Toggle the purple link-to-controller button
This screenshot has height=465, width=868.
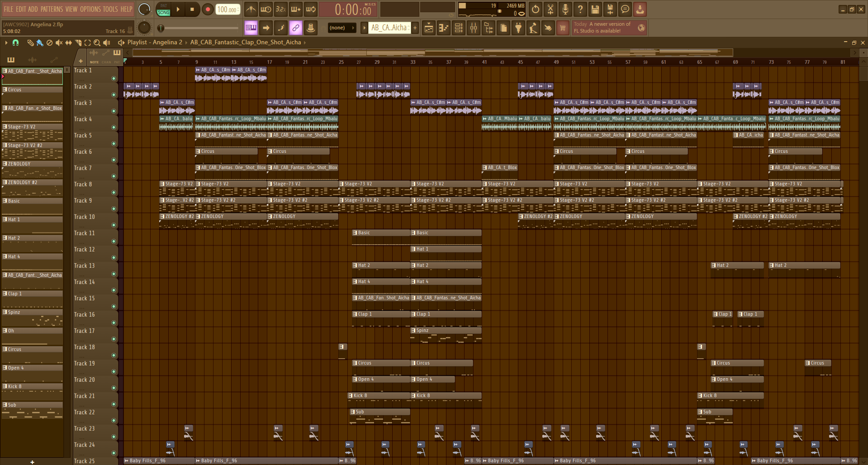click(x=296, y=28)
